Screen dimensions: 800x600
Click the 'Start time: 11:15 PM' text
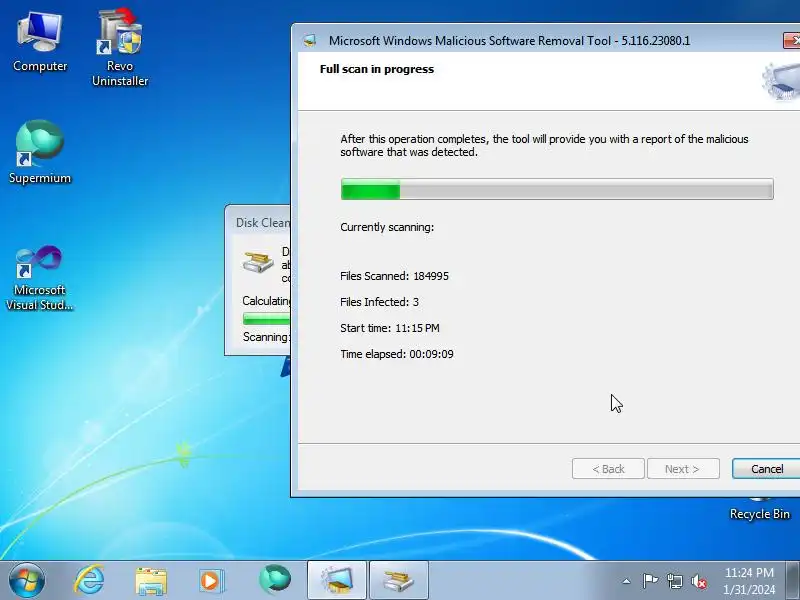point(390,328)
